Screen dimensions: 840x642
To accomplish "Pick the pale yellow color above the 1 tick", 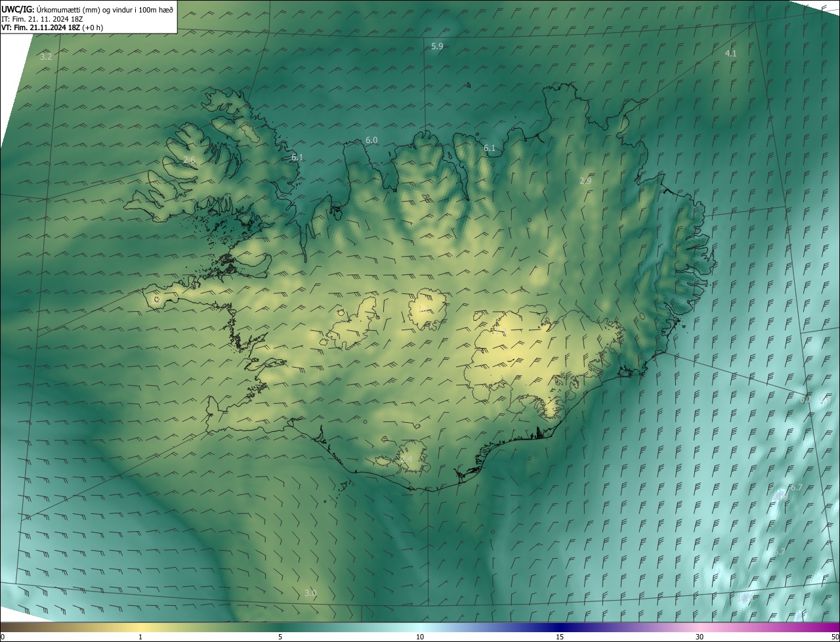I will [x=140, y=627].
